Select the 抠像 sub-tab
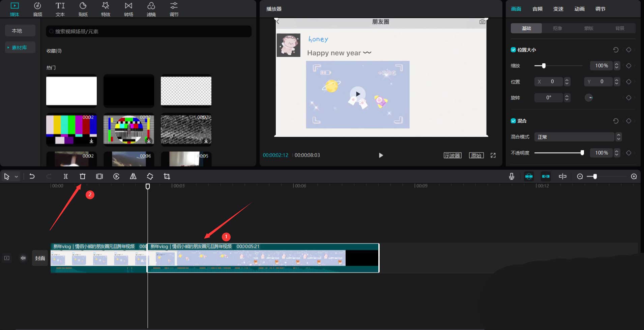The height and width of the screenshot is (330, 644). (558, 28)
